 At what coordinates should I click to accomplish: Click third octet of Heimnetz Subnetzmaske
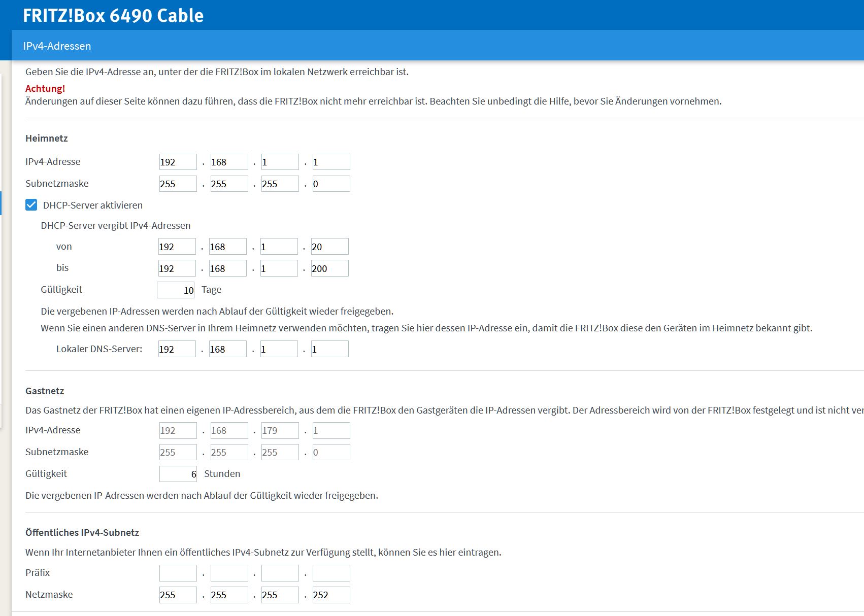[280, 184]
